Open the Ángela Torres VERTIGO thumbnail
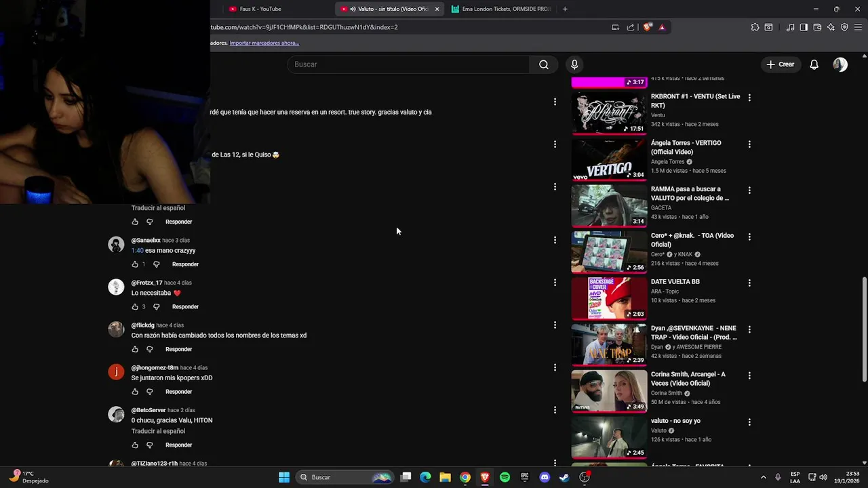The width and height of the screenshot is (868, 488). point(609,160)
